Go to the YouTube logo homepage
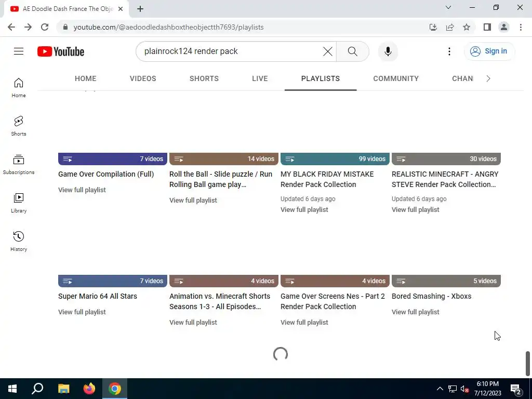Image resolution: width=532 pixels, height=399 pixels. click(x=61, y=51)
